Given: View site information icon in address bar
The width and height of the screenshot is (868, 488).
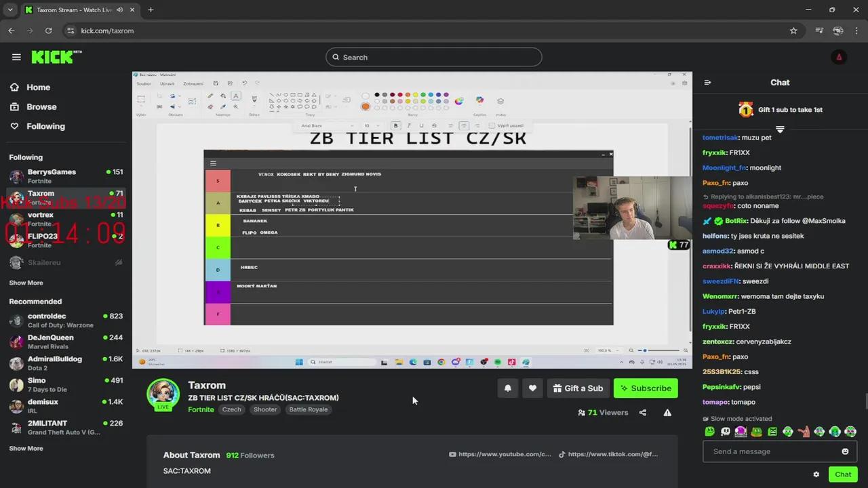Looking at the screenshot, I should [70, 30].
